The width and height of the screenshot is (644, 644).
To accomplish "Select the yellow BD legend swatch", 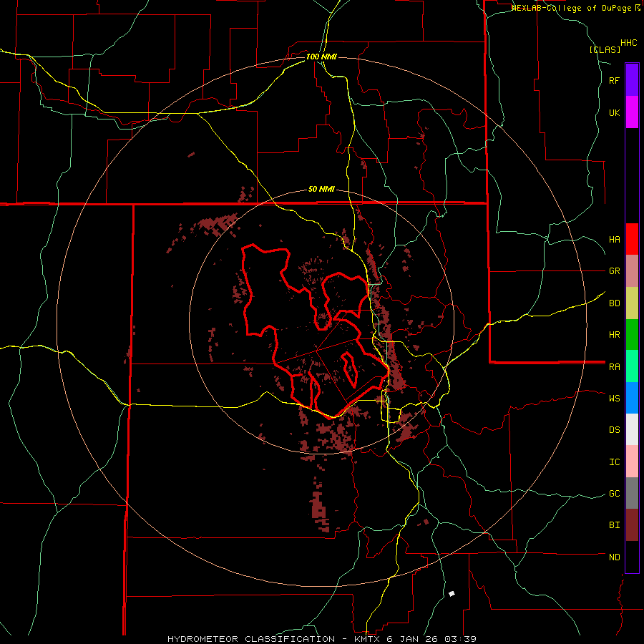I will pyautogui.click(x=632, y=303).
